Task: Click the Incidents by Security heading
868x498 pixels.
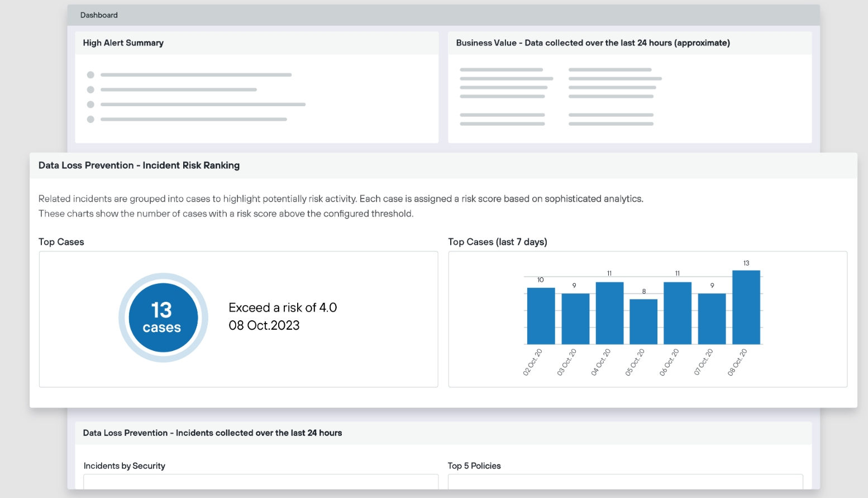Action: coord(125,466)
